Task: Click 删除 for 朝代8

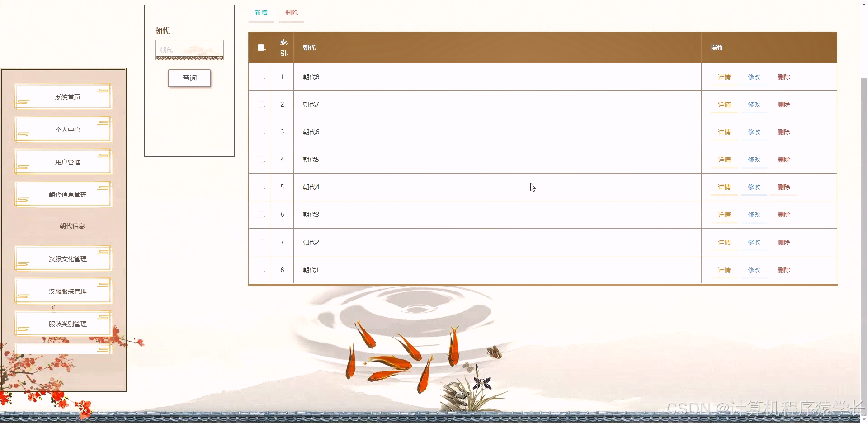Action: coord(784,77)
